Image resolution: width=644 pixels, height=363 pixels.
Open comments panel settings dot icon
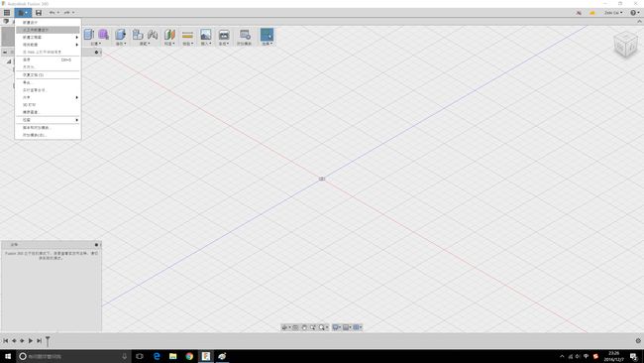[96, 245]
